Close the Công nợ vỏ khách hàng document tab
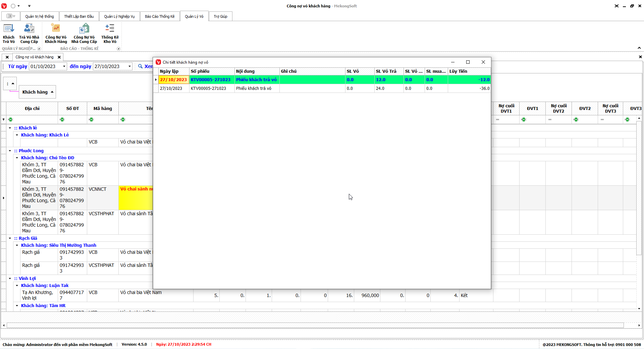 point(59,57)
